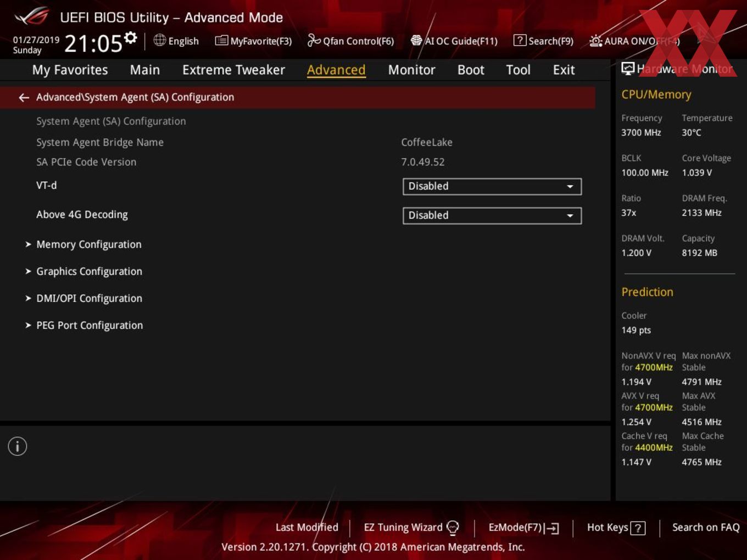Click the Hardware Monitor icon

628,69
